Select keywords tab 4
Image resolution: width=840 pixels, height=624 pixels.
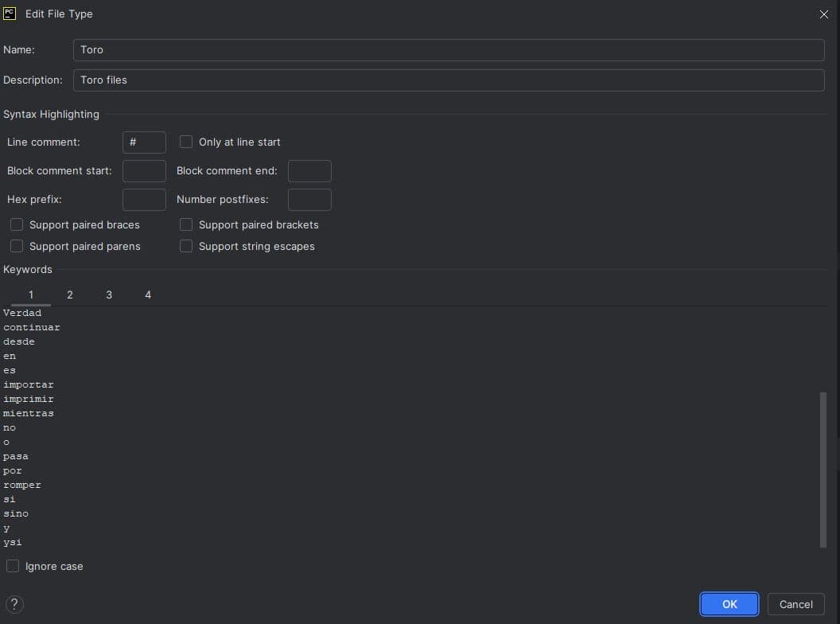point(148,294)
